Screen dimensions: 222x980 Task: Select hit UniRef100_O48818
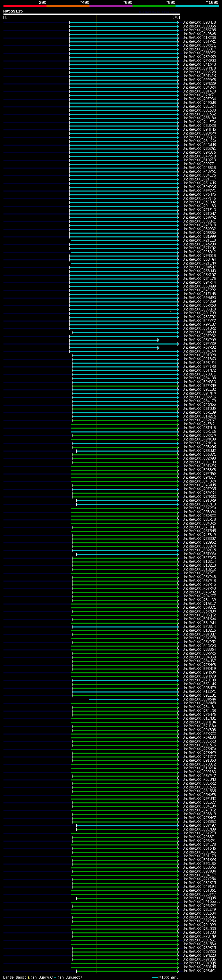tap(199, 168)
